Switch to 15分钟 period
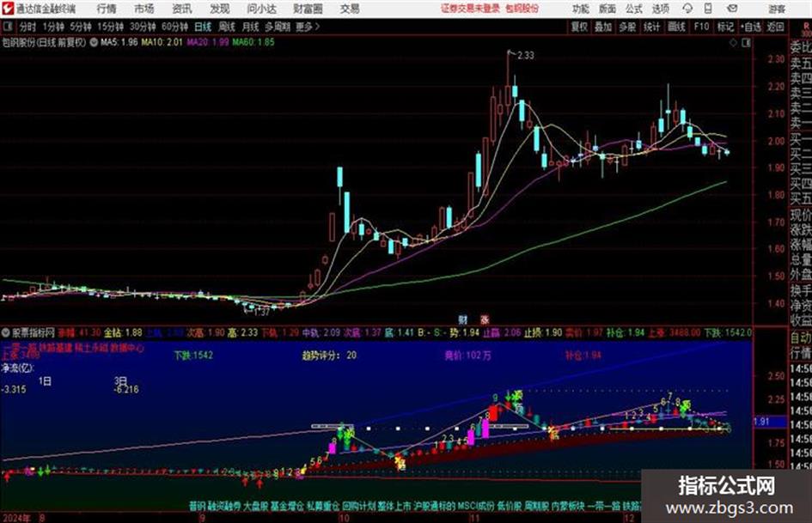Image resolution: width=812 pixels, height=523 pixels. point(110,27)
